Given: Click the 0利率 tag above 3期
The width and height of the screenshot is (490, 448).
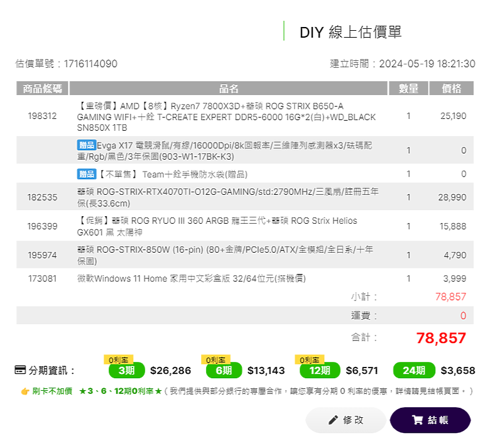Looking at the screenshot, I should tap(119, 359).
